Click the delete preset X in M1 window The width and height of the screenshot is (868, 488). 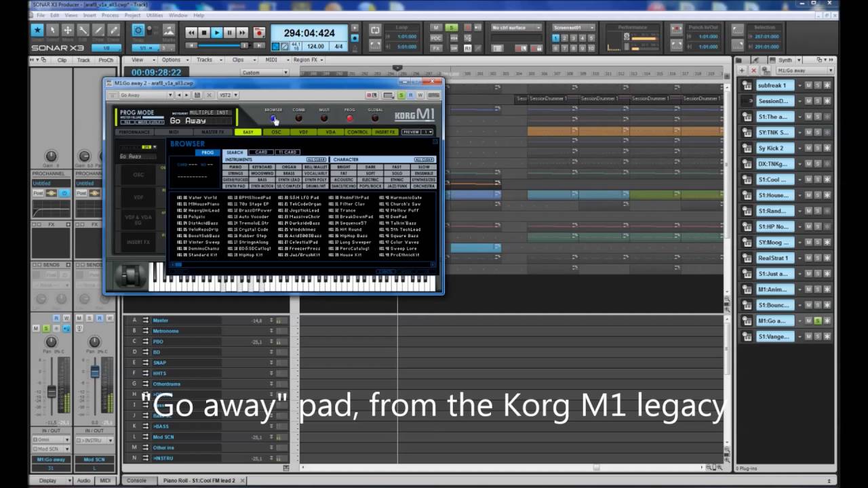click(x=208, y=96)
